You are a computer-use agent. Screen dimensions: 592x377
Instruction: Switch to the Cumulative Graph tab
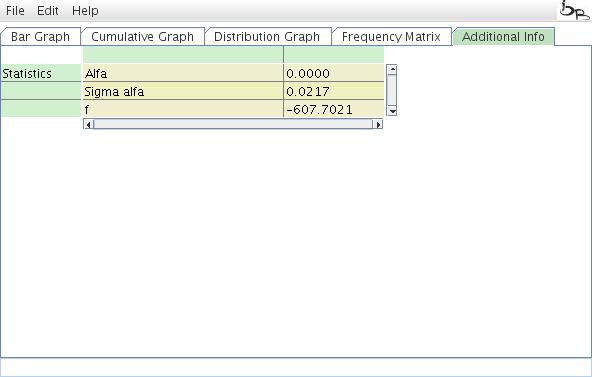pos(142,37)
